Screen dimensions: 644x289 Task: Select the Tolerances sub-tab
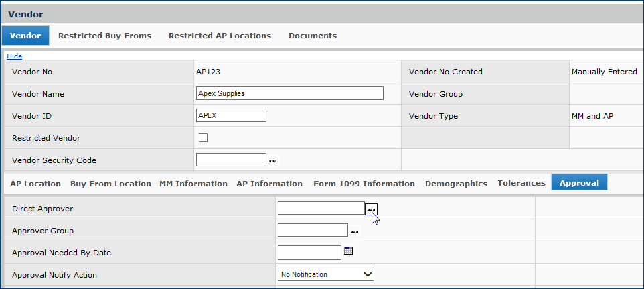pos(521,183)
